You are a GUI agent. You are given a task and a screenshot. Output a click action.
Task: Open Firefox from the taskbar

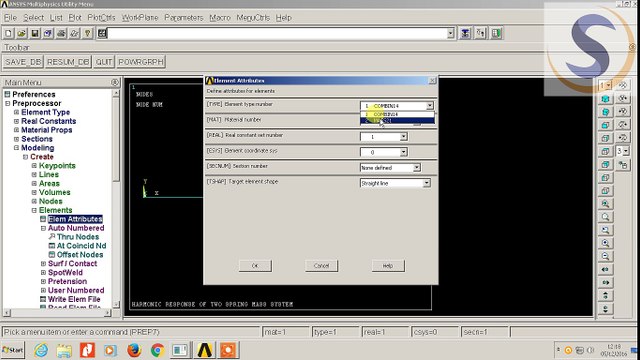[134, 350]
